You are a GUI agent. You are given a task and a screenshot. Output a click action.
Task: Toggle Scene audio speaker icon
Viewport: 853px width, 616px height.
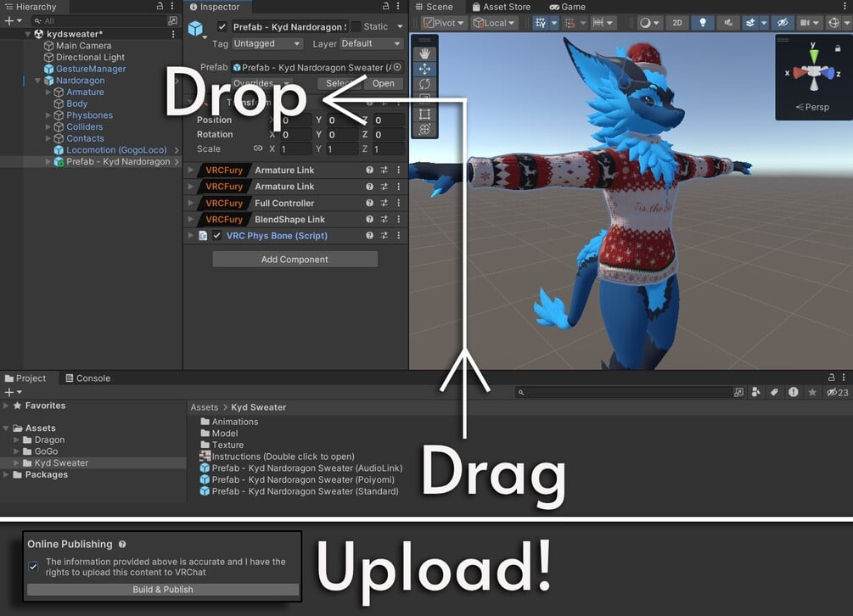coord(728,22)
